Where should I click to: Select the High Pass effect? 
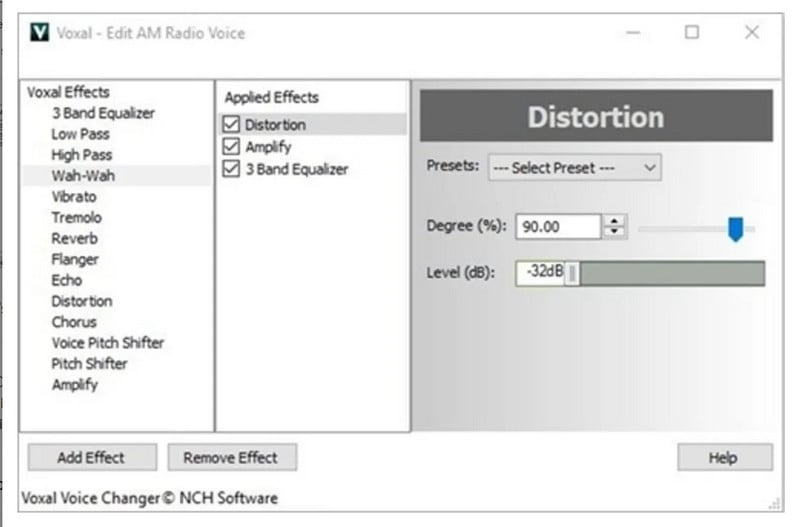81,155
